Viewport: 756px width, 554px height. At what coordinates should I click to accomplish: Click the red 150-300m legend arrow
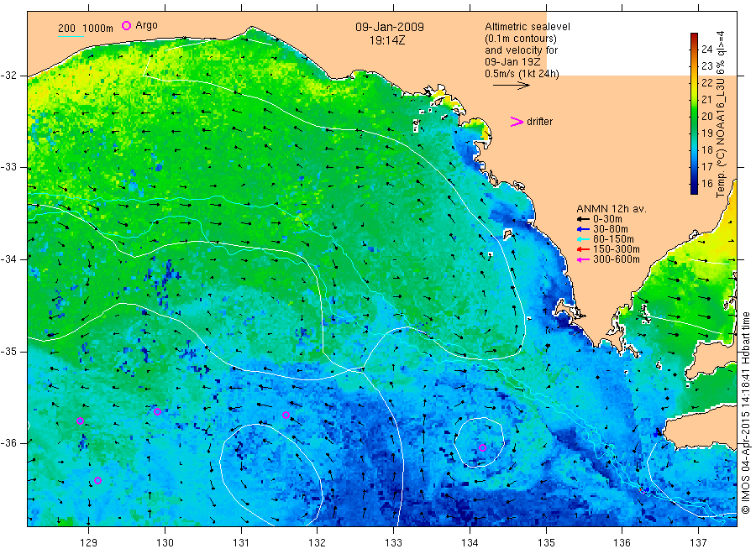pyautogui.click(x=584, y=249)
